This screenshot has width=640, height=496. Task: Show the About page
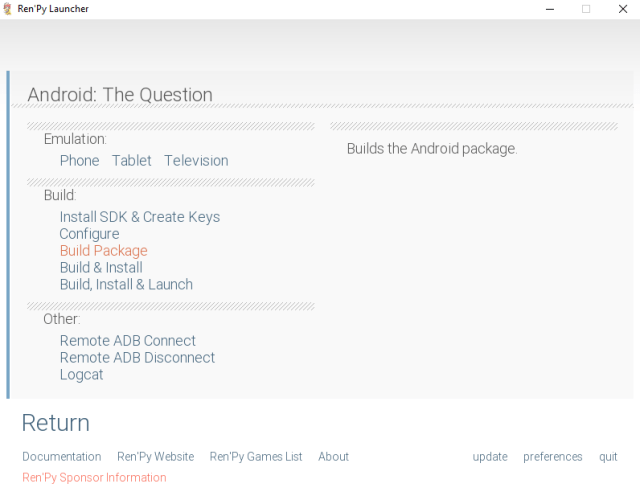(x=333, y=457)
